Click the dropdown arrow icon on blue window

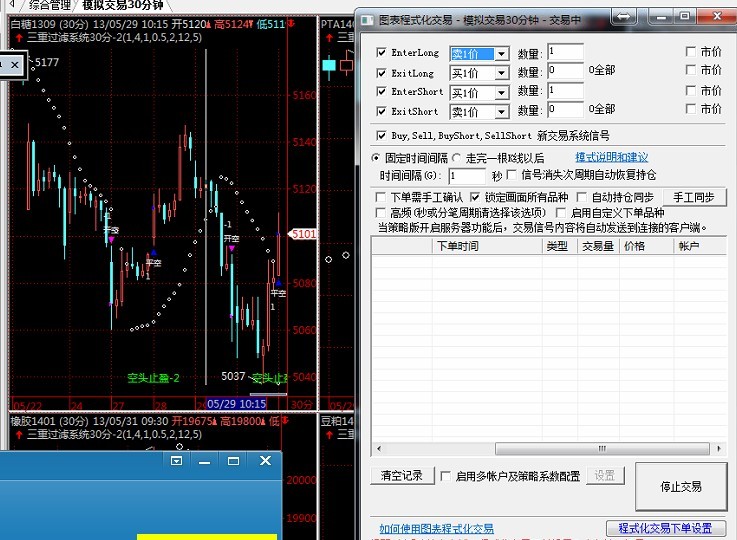point(177,461)
